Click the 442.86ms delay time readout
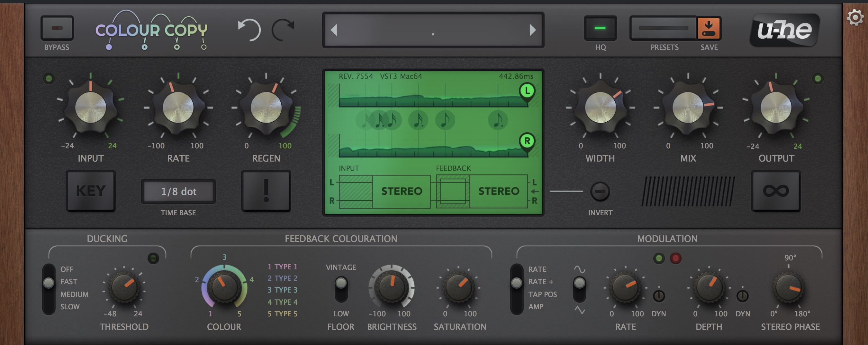 [516, 76]
